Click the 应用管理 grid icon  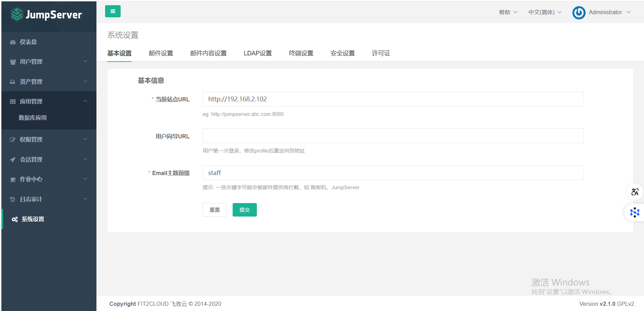tap(13, 102)
